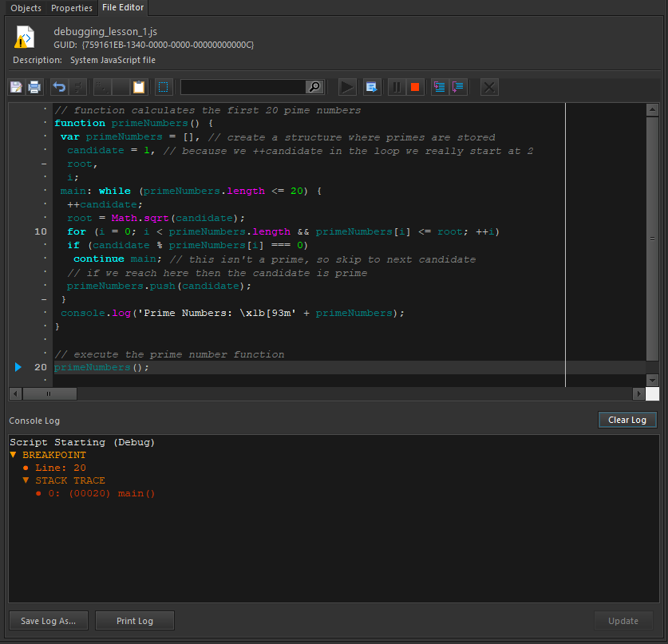
Task: Select the File Editor tab
Action: click(123, 8)
